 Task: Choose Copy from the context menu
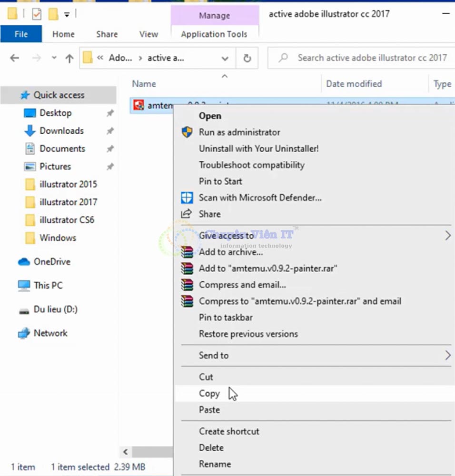(209, 394)
